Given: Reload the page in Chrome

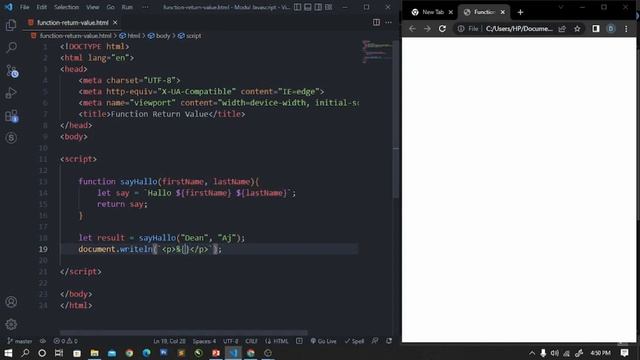Looking at the screenshot, I should point(442,29).
